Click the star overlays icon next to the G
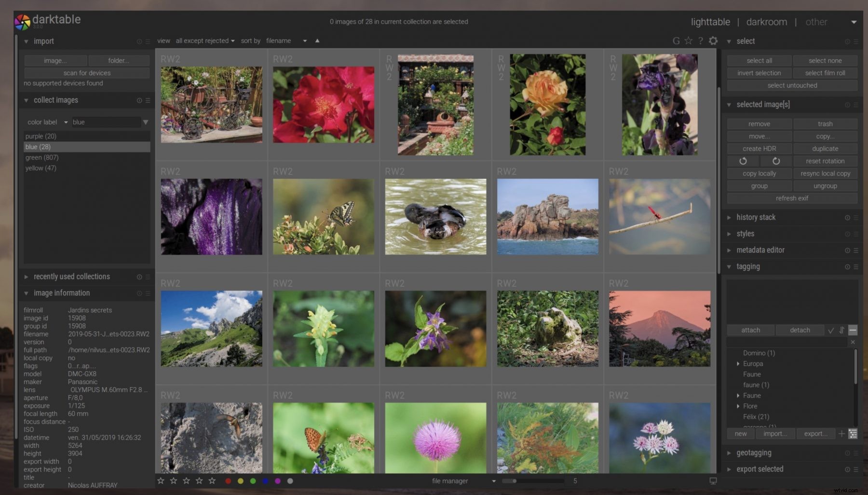 pyautogui.click(x=688, y=40)
